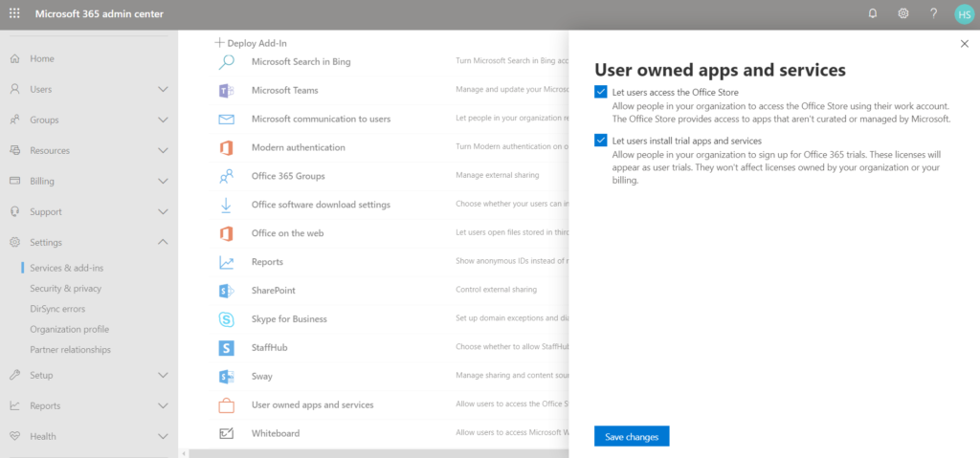Click Deploy Add-In button

pyautogui.click(x=251, y=42)
